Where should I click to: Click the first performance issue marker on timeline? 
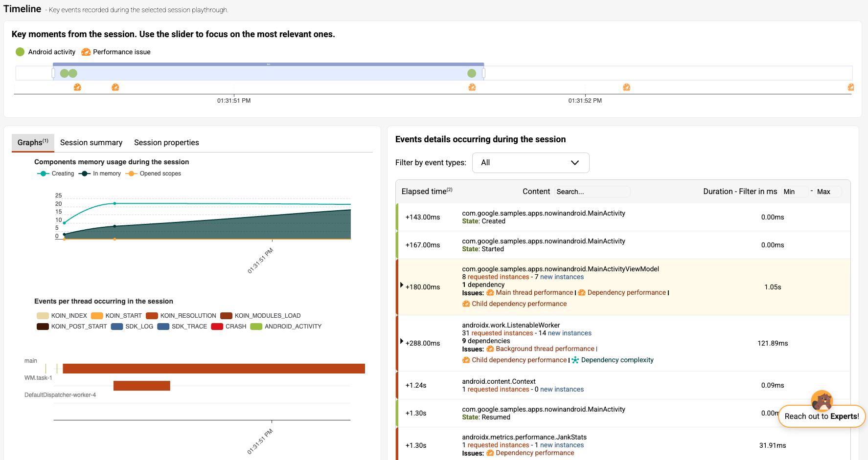pyautogui.click(x=77, y=88)
